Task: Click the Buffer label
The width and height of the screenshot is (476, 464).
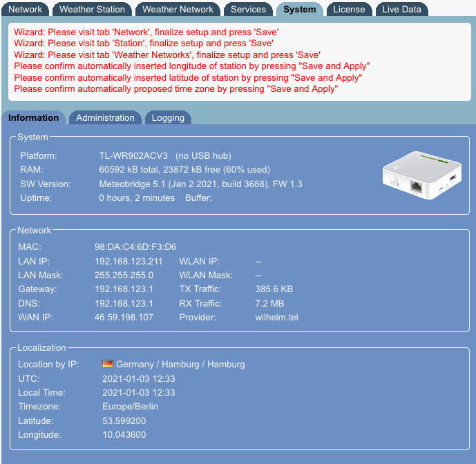Action: (x=198, y=198)
